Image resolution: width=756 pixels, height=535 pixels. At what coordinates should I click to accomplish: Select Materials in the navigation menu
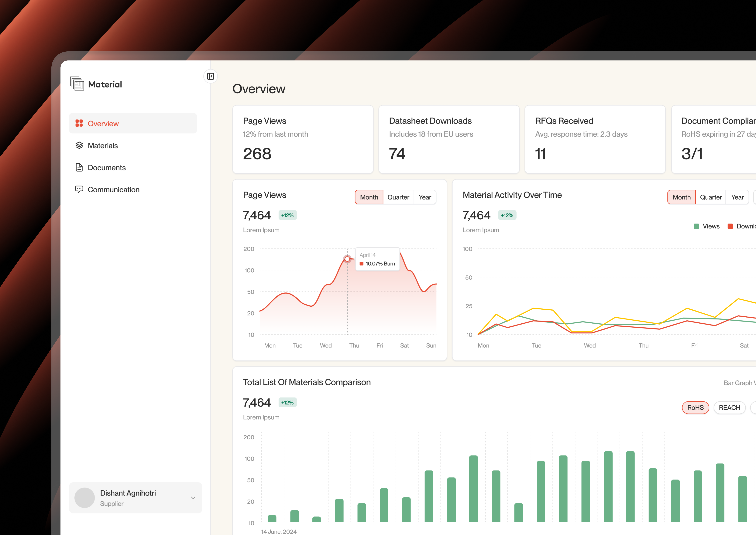pos(102,145)
